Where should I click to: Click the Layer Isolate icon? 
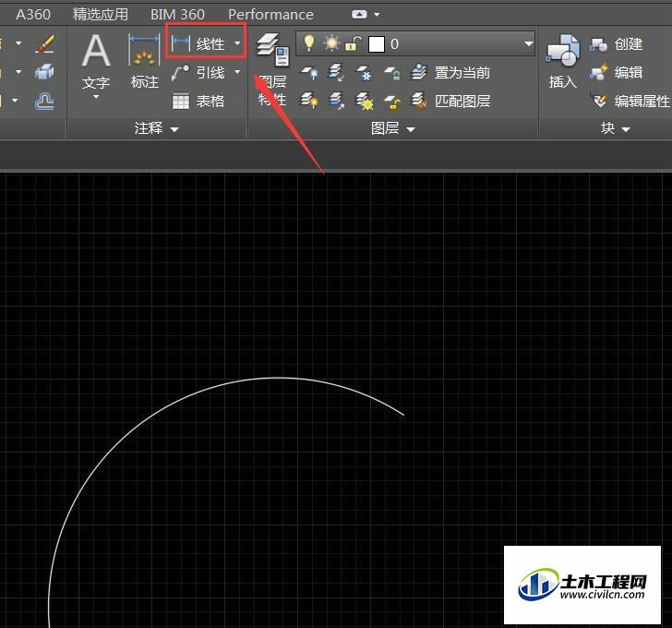(x=336, y=73)
